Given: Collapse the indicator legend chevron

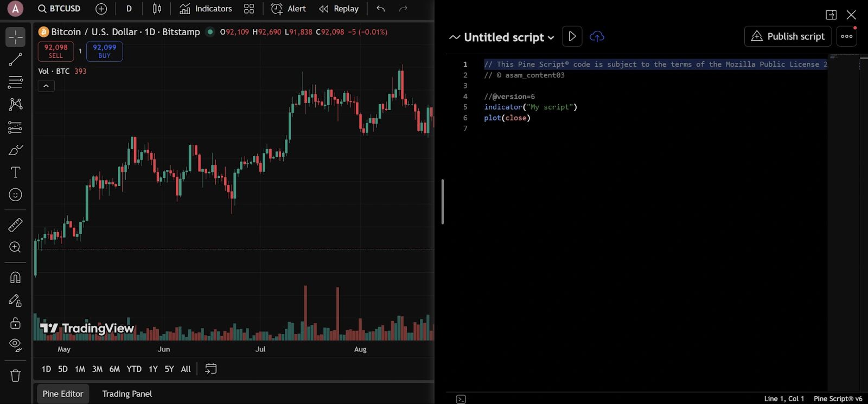Looking at the screenshot, I should 46,86.
